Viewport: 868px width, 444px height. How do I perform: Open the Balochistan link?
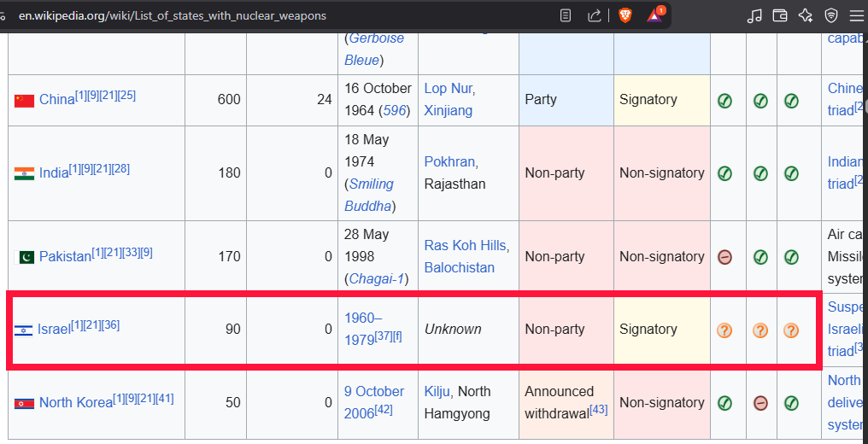[459, 267]
